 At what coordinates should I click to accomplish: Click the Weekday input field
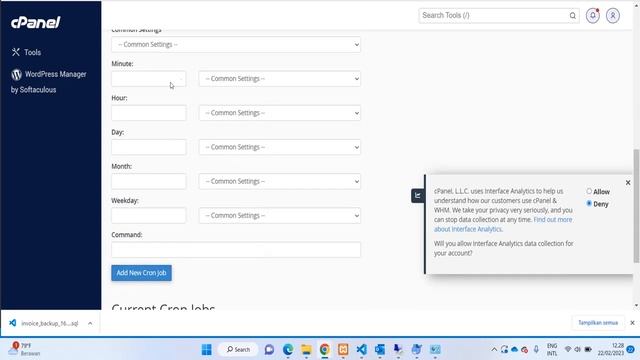tap(149, 216)
